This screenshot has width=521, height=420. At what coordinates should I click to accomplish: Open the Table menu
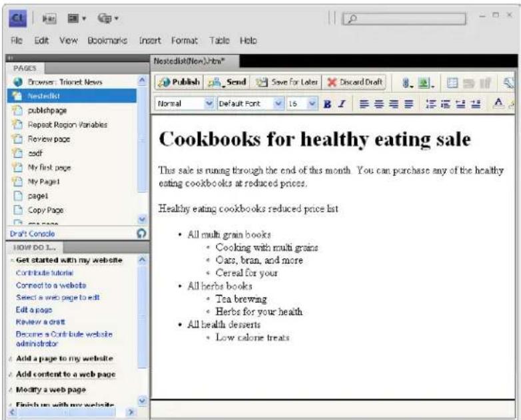point(219,41)
